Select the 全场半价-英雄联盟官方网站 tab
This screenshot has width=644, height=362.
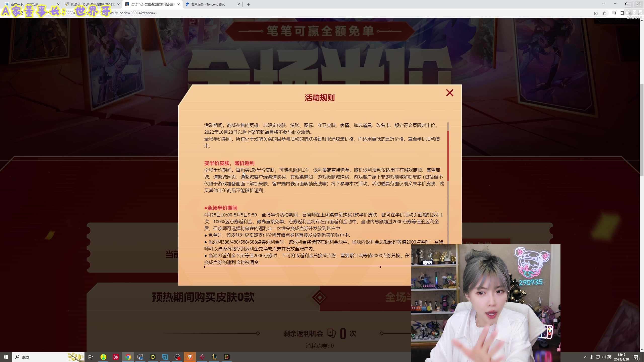(152, 4)
